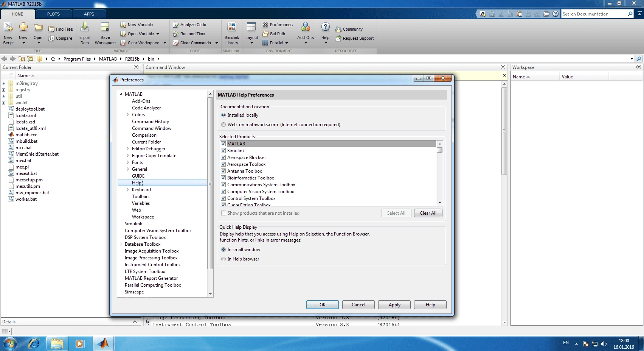
Task: Uncheck Simulink product checkbox
Action: tap(223, 151)
